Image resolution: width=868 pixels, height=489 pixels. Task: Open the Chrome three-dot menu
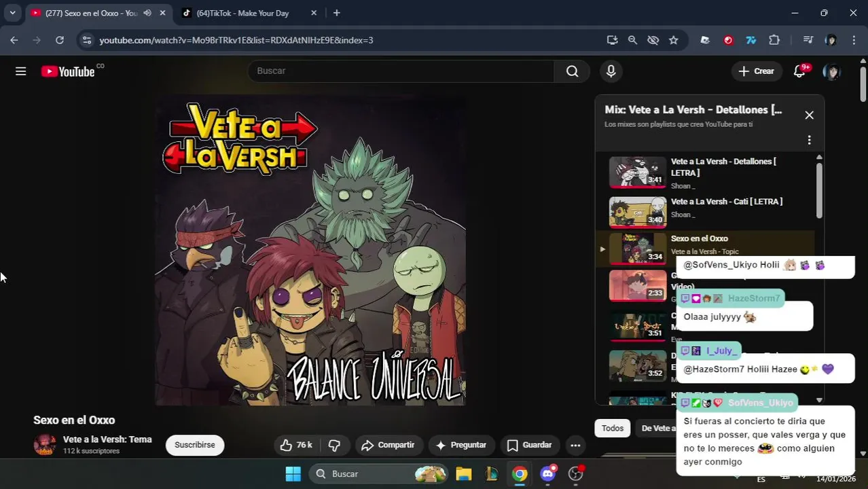tap(854, 40)
